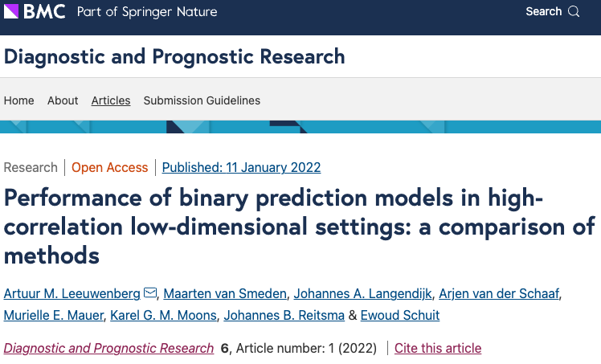Open Submission Guidelines page
601x364 pixels.
coord(202,100)
